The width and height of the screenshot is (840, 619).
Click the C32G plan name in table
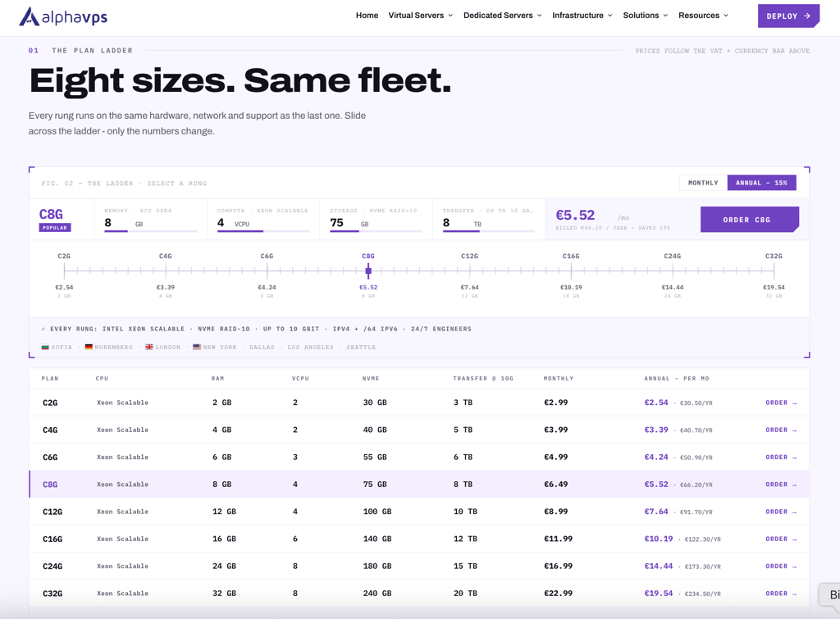coord(52,594)
